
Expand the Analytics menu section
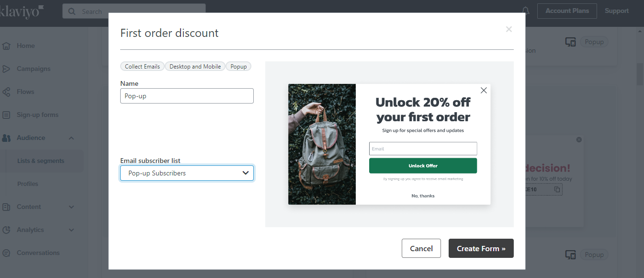pyautogui.click(x=71, y=230)
